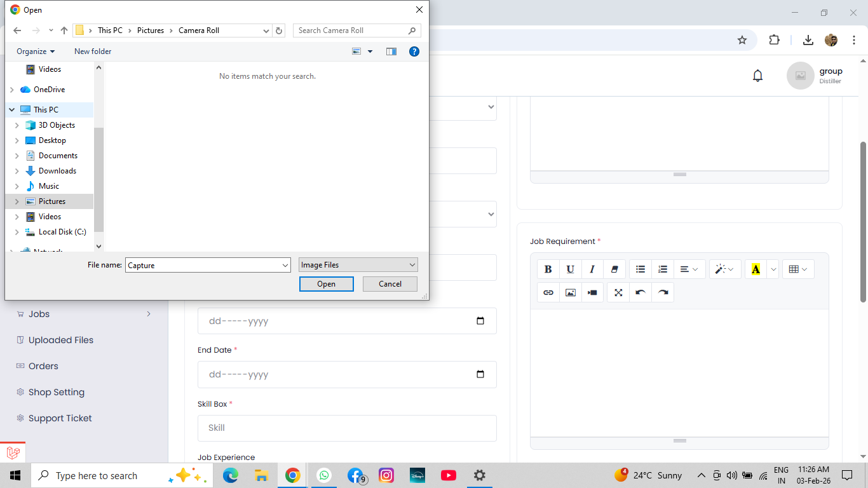Screen dimensions: 868x488
Task: Click the Open button in file dialog
Action: [326, 284]
